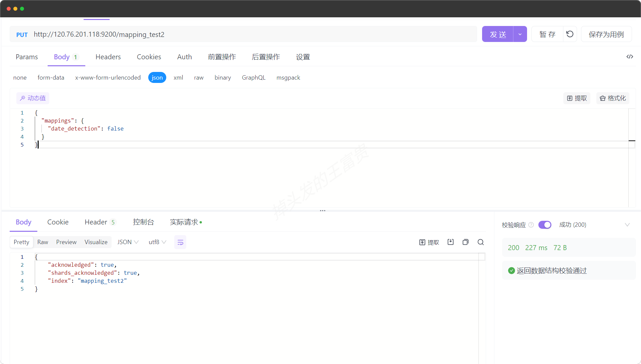
Task: Open the Params tab
Action: 27,57
